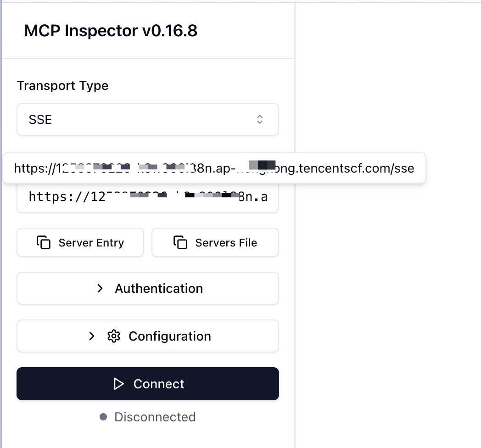Image resolution: width=481 pixels, height=448 pixels.
Task: Click the gear icon next to Configuration
Action: point(113,336)
